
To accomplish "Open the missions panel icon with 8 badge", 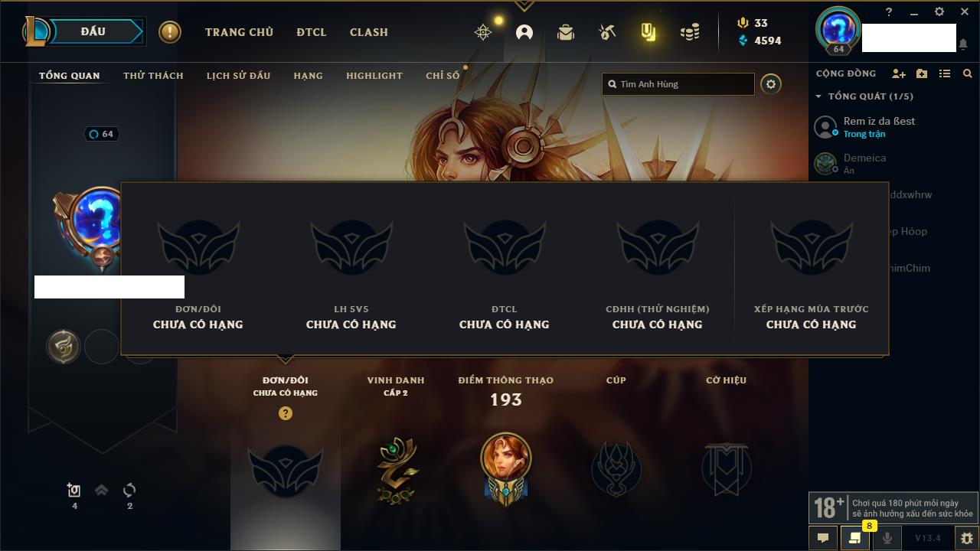I will pyautogui.click(x=855, y=538).
